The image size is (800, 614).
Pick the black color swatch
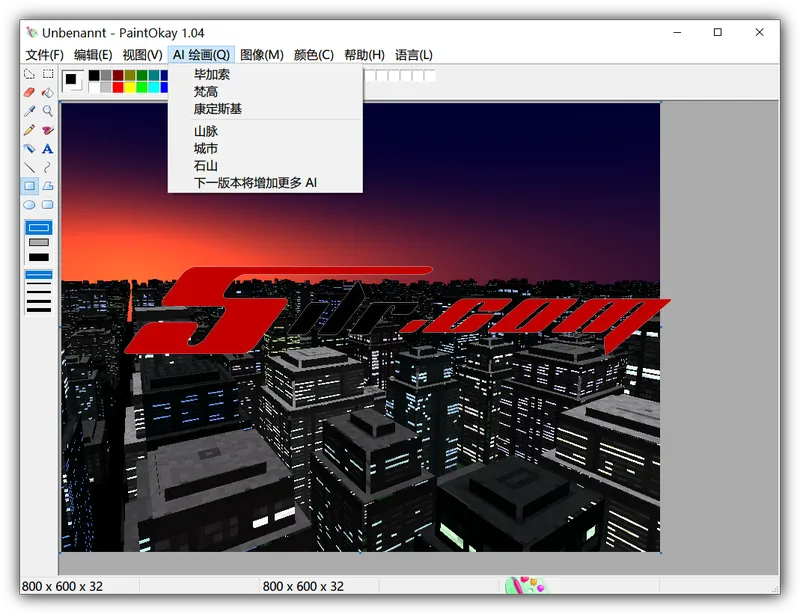94,76
